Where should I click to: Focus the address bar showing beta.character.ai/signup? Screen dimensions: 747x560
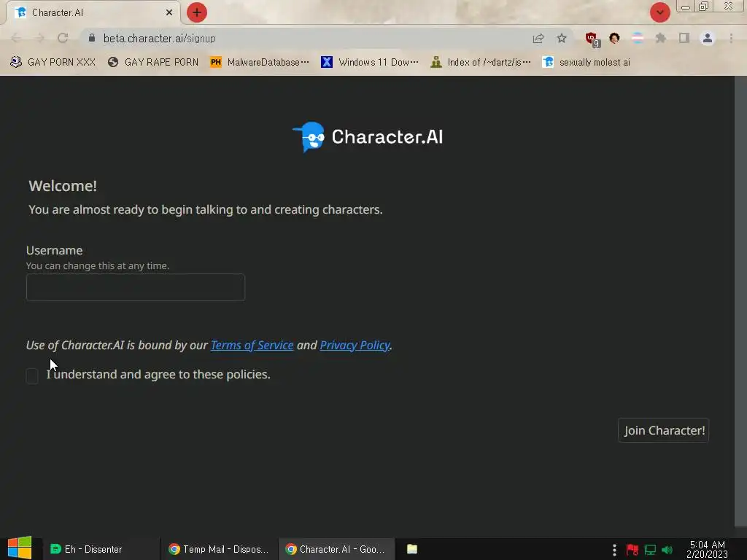[305, 38]
